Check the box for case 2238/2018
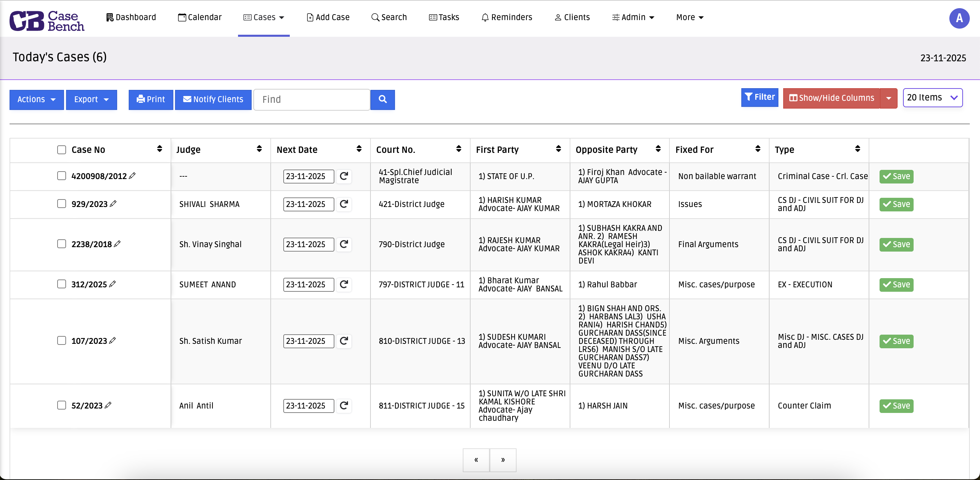The height and width of the screenshot is (480, 980). coord(62,244)
